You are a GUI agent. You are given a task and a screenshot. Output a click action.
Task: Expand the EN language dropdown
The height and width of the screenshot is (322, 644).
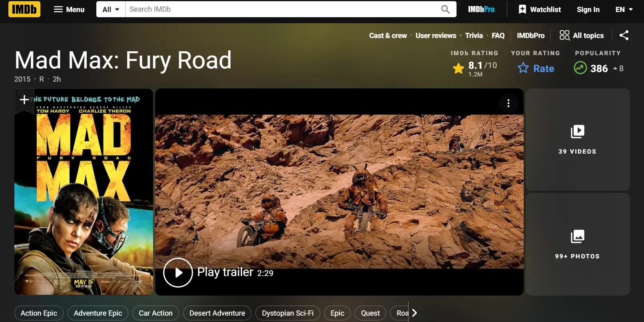[x=624, y=9]
